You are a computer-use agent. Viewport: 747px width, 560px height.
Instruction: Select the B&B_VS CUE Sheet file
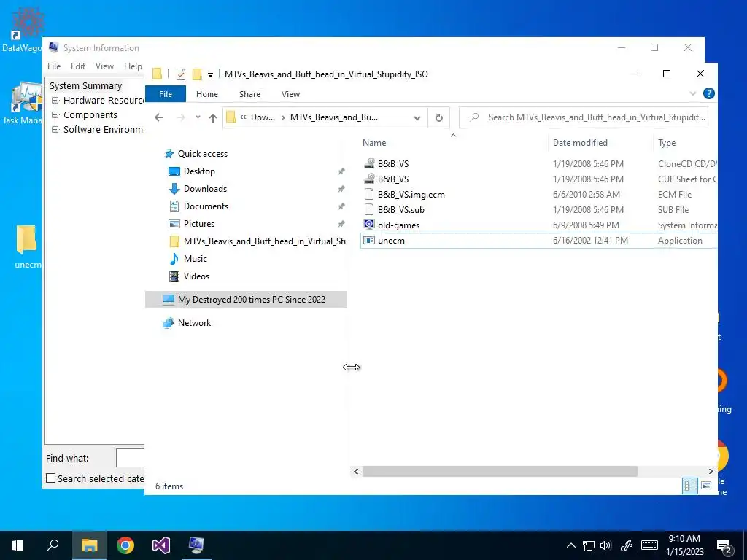[393, 179]
